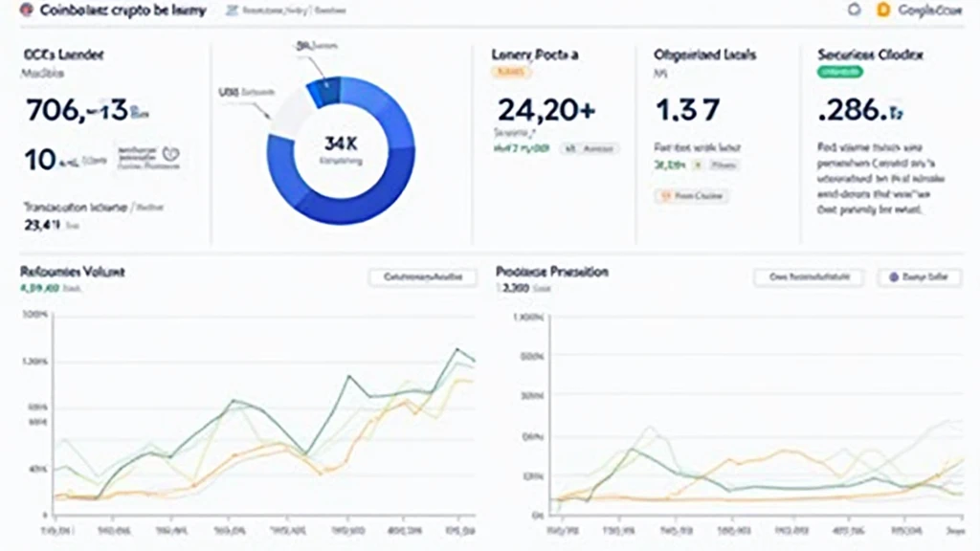980x551 pixels.
Task: Open the wide outlined dropdown above the right chart
Action: 809,277
